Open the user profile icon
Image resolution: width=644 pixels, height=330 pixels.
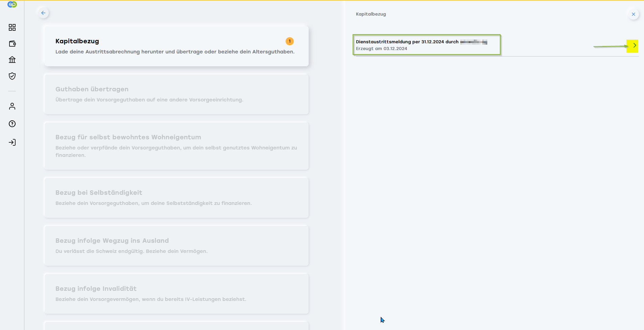tap(12, 106)
